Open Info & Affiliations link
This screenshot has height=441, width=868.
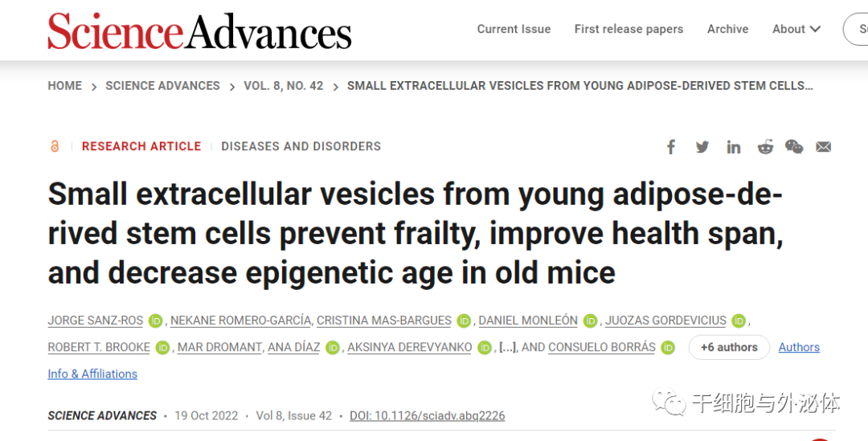coord(92,374)
